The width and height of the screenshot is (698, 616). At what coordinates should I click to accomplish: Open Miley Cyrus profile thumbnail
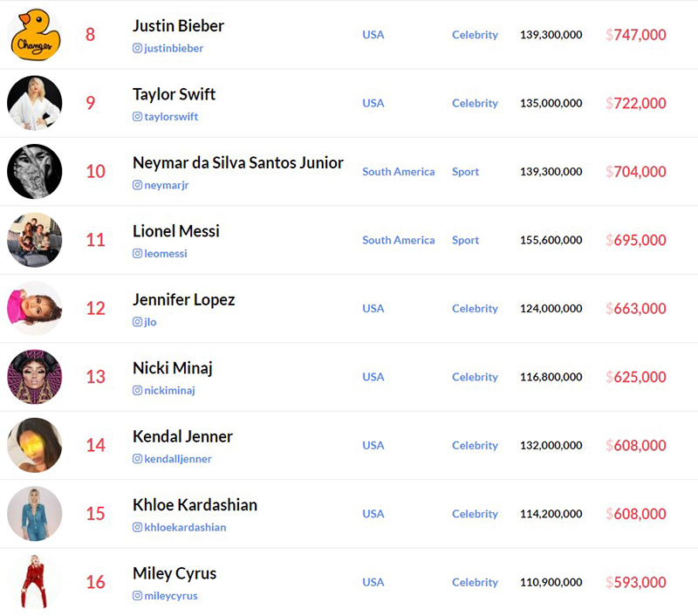35,582
